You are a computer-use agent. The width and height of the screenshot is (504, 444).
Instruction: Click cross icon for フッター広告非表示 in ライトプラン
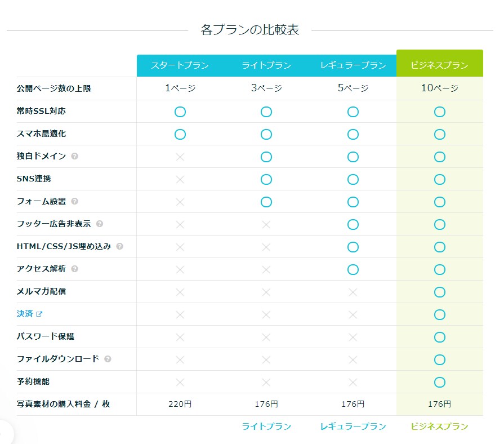(266, 224)
